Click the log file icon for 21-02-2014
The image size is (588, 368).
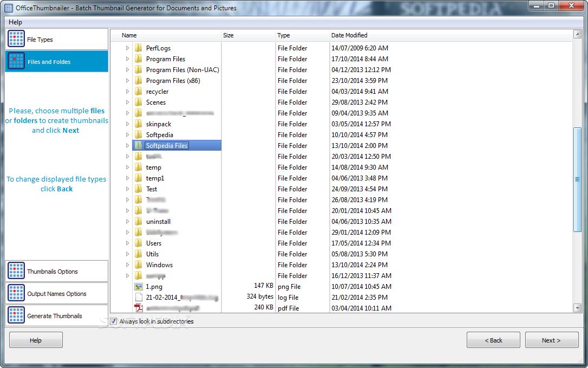tap(139, 298)
